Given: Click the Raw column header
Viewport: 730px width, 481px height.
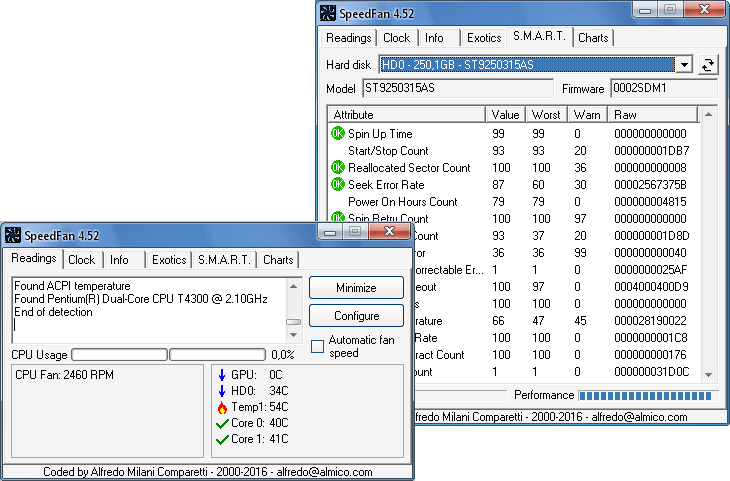Looking at the screenshot, I should pos(653,115).
